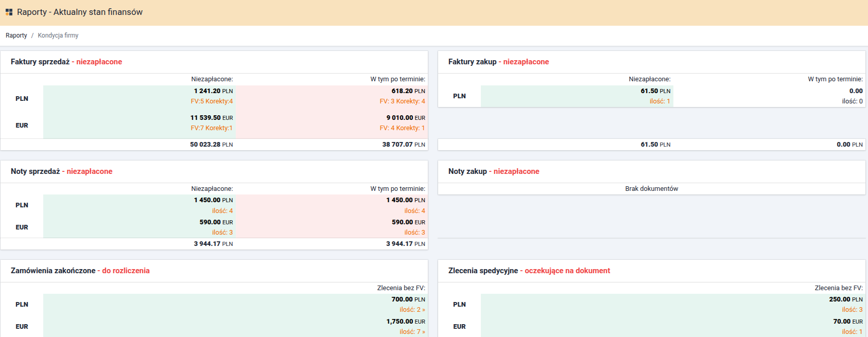
Task: Open overdue PLN sales notes ilość: 4
Action: pos(414,211)
